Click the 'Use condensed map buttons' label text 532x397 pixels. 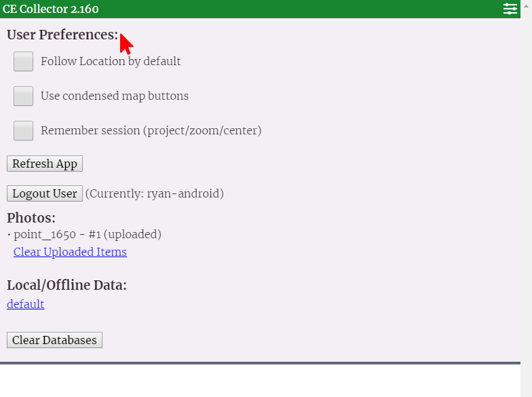[x=115, y=96]
